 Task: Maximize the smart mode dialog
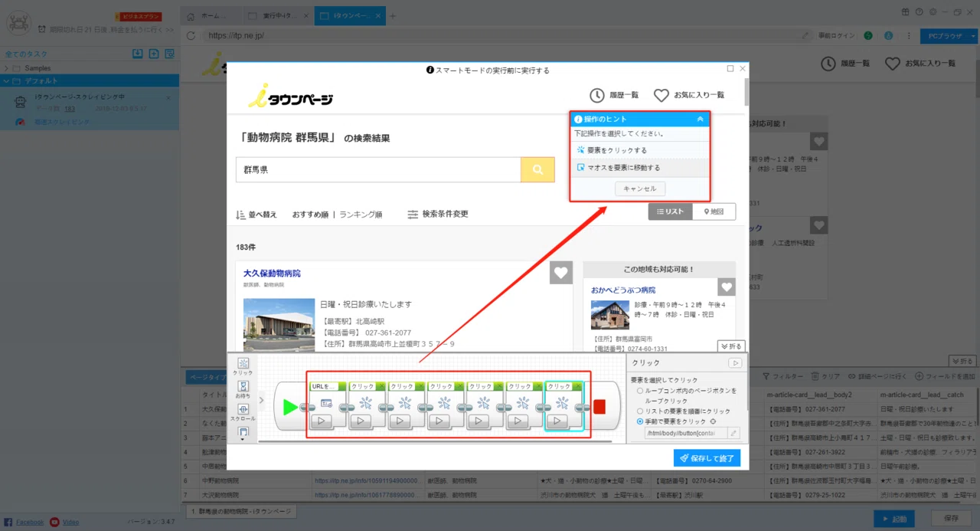[730, 69]
